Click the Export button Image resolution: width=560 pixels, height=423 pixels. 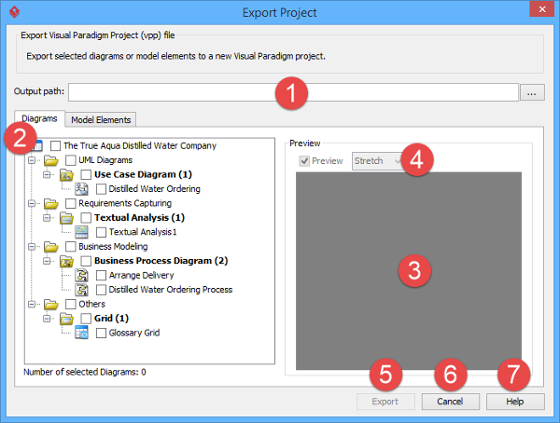pyautogui.click(x=385, y=402)
